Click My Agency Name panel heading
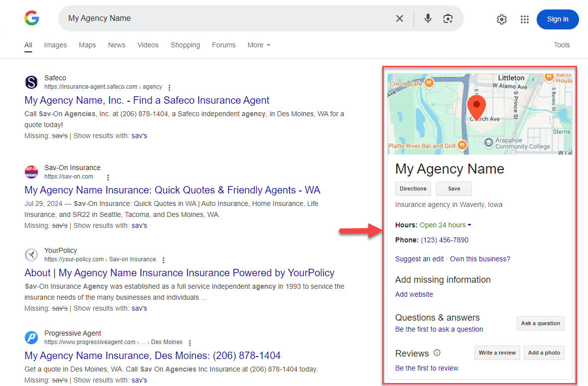The width and height of the screenshot is (588, 386). (449, 169)
